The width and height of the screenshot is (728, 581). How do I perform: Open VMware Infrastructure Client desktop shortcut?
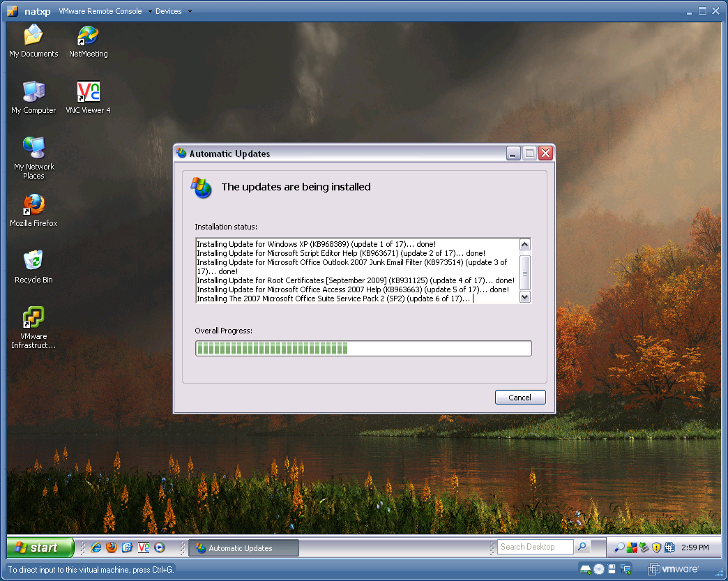(x=33, y=319)
